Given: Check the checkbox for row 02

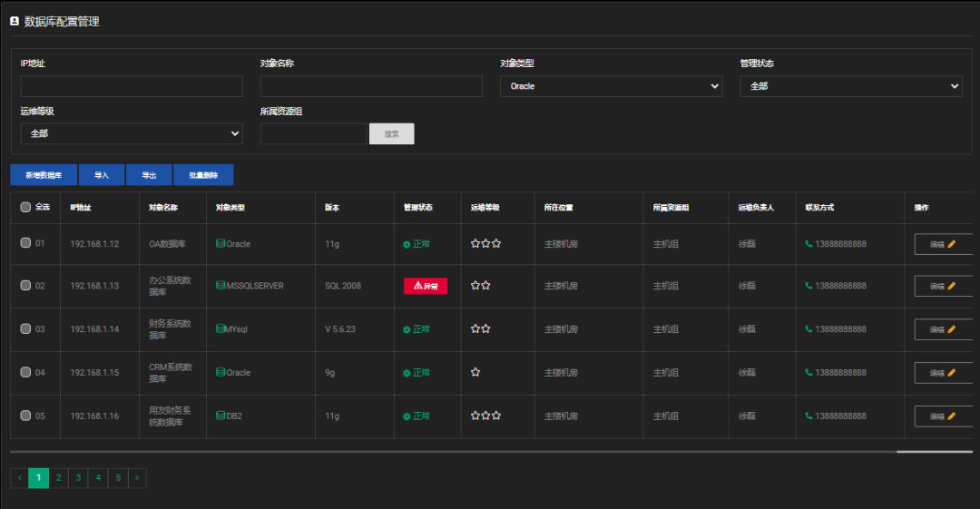Looking at the screenshot, I should (x=25, y=285).
